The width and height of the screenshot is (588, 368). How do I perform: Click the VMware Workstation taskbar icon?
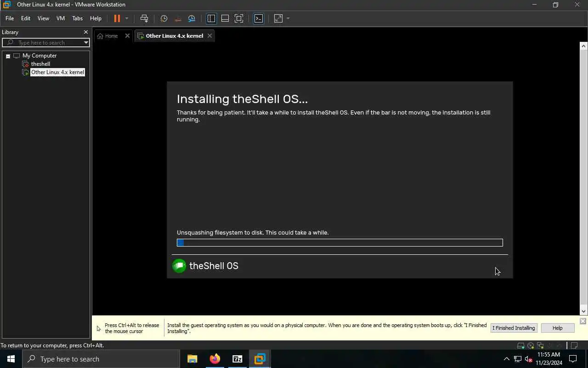tap(260, 359)
